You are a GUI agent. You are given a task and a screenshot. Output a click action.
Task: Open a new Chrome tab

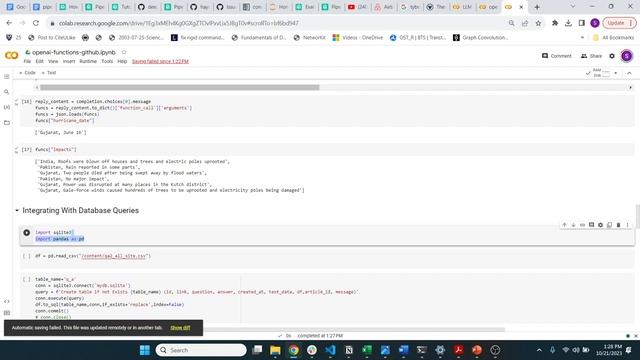pyautogui.click(x=537, y=7)
